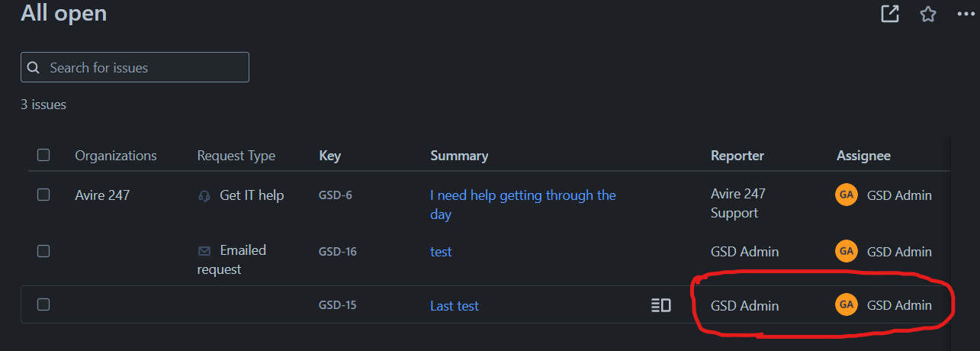The width and height of the screenshot is (980, 351).
Task: Toggle the select-all checkbox in header
Action: coord(43,155)
